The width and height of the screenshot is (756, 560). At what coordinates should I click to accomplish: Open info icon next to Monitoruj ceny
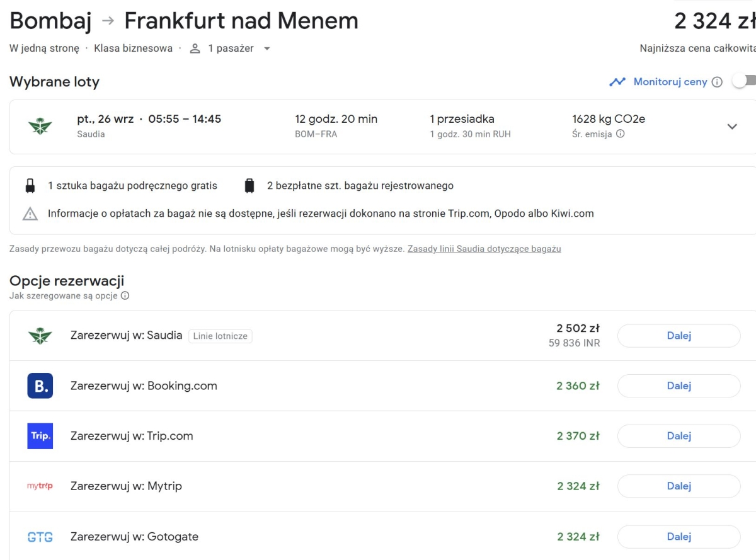[x=717, y=82]
